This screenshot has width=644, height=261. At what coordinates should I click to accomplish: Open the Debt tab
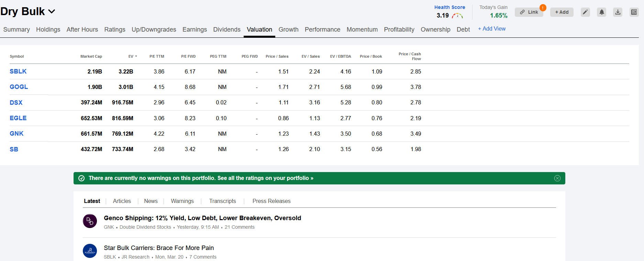pyautogui.click(x=463, y=30)
